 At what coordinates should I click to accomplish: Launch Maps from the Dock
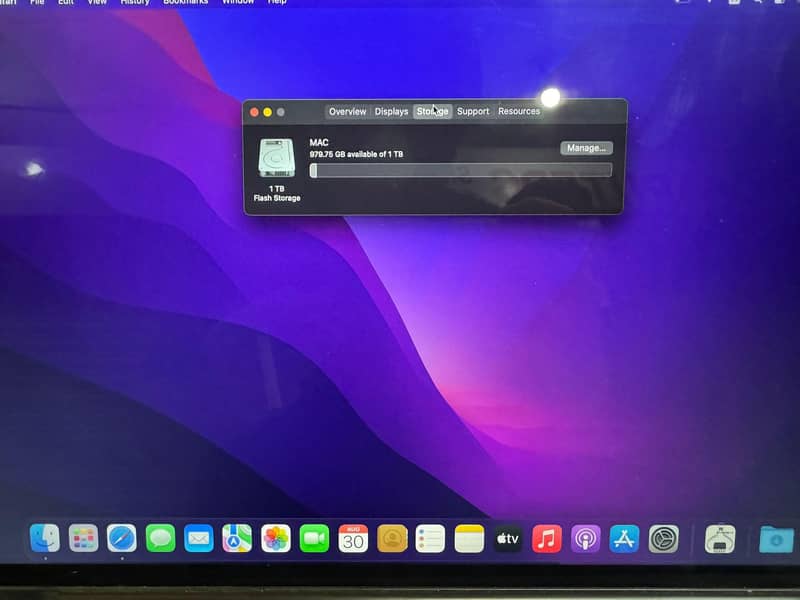pyautogui.click(x=237, y=538)
